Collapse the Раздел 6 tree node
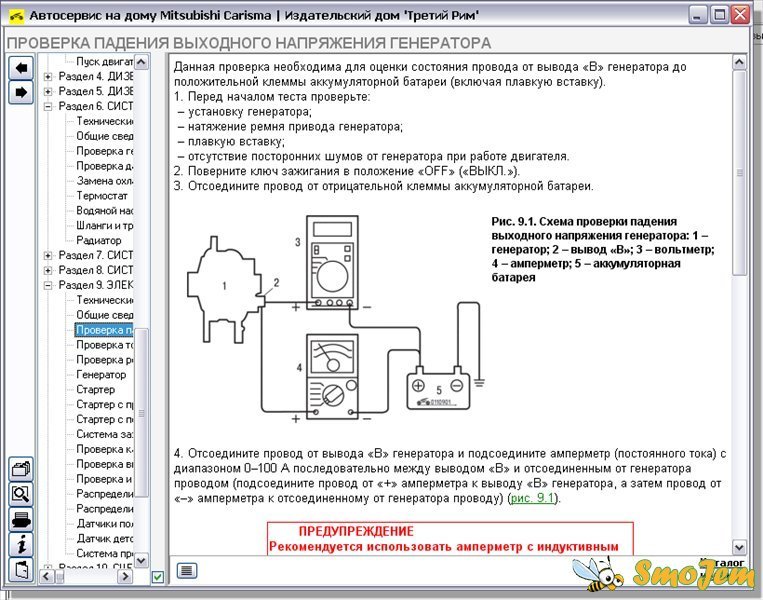 coord(48,106)
